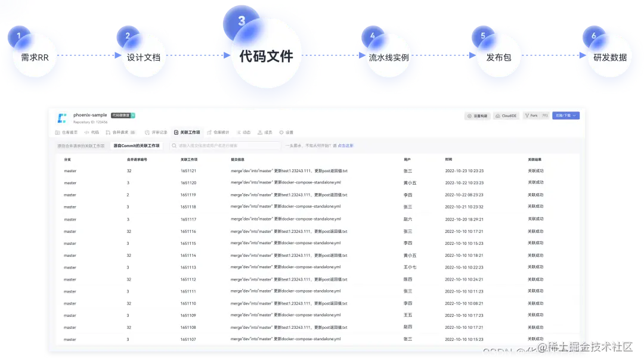Switch to the 动态 tab

point(243,132)
